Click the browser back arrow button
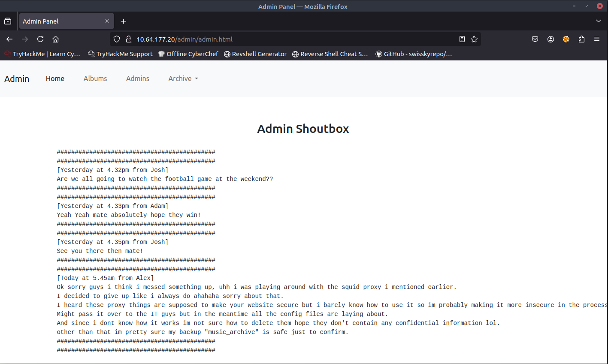The width and height of the screenshot is (608, 364). pyautogui.click(x=9, y=39)
